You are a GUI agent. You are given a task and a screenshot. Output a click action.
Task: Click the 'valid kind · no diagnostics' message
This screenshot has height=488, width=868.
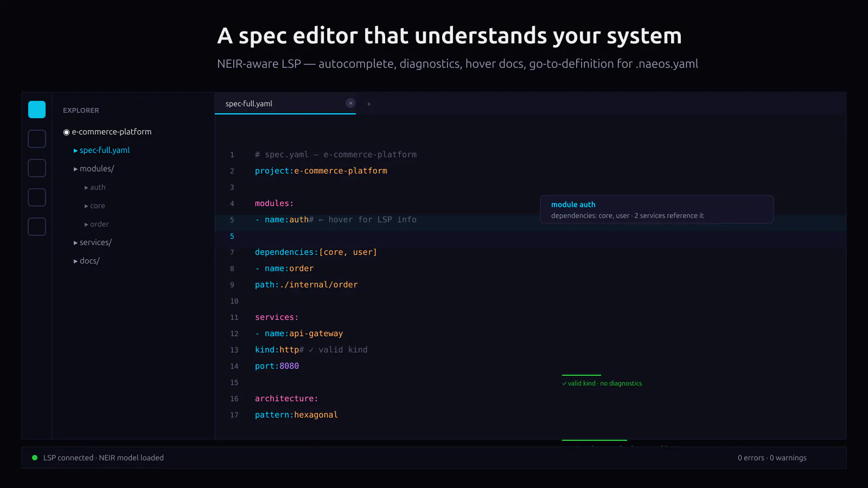602,383
